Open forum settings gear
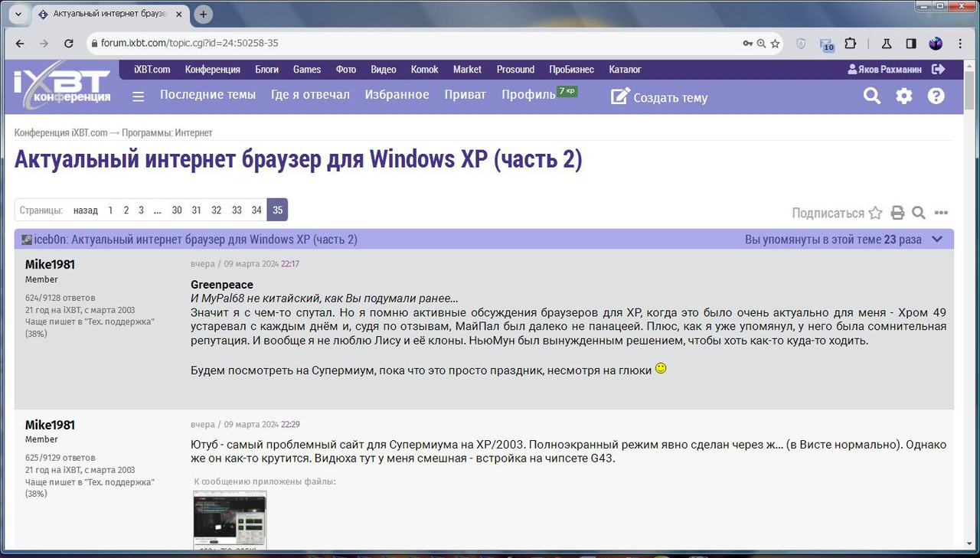 [x=904, y=96]
